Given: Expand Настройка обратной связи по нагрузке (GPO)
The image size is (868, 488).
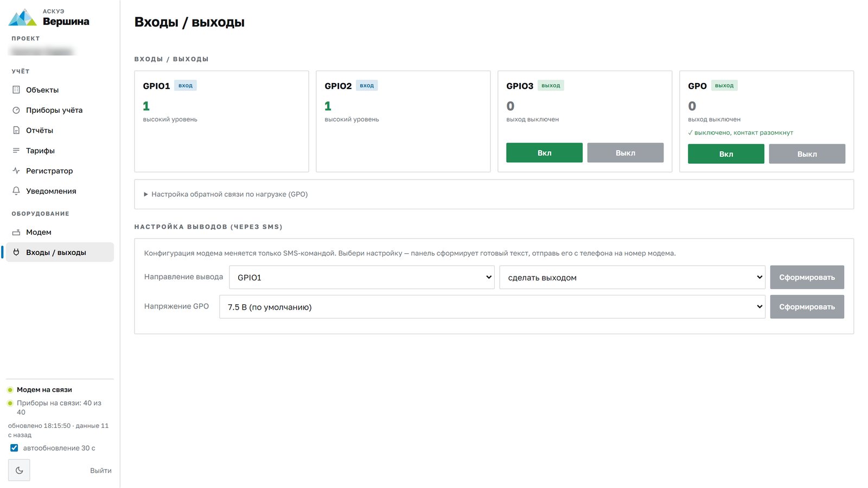Looking at the screenshot, I should click(x=226, y=194).
